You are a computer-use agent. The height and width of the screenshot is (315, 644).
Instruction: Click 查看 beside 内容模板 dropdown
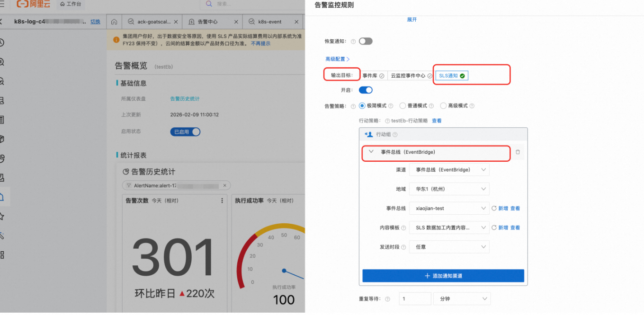point(515,227)
